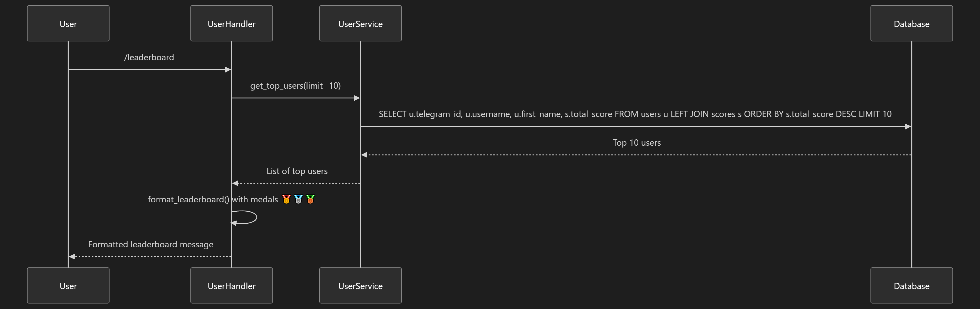Screen dimensions: 980x309
Task: Select the bottom Database participant box
Action: (x=911, y=285)
